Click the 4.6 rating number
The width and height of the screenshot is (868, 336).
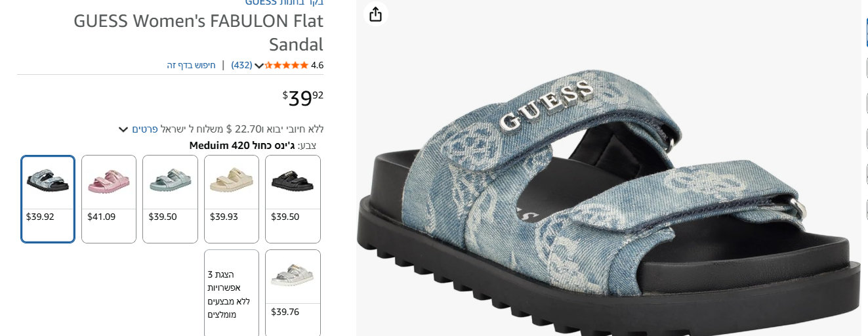tap(317, 65)
